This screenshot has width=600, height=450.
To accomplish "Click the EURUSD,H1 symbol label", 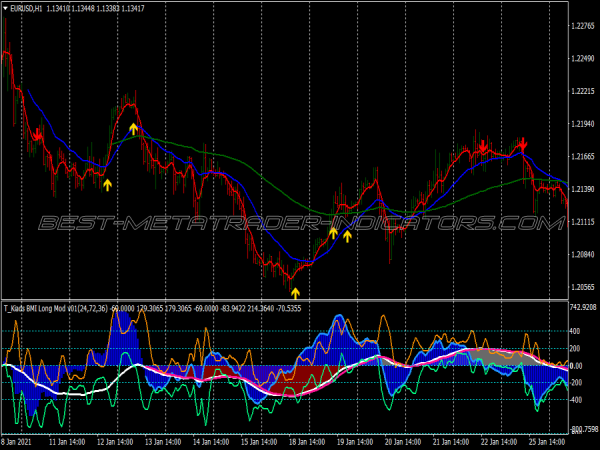I will coord(26,8).
